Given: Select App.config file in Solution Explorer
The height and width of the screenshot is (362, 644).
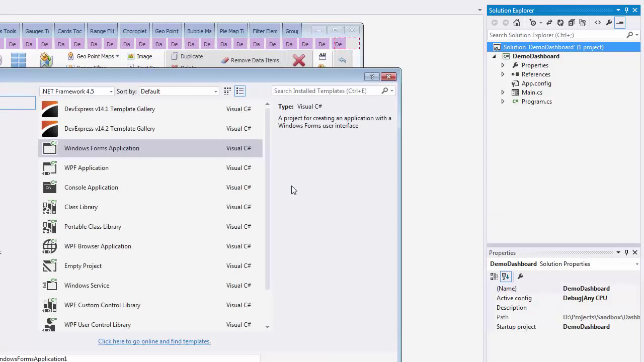Looking at the screenshot, I should coord(536,83).
